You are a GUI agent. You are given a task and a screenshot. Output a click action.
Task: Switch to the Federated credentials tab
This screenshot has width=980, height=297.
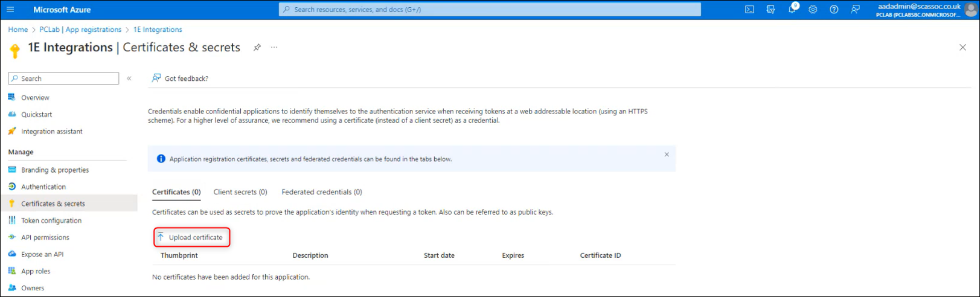[321, 192]
